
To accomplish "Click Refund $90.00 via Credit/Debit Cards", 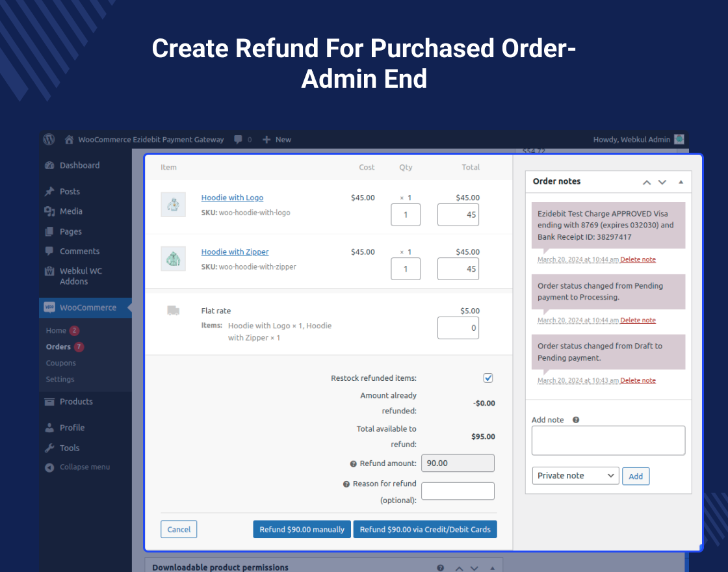I will (425, 529).
